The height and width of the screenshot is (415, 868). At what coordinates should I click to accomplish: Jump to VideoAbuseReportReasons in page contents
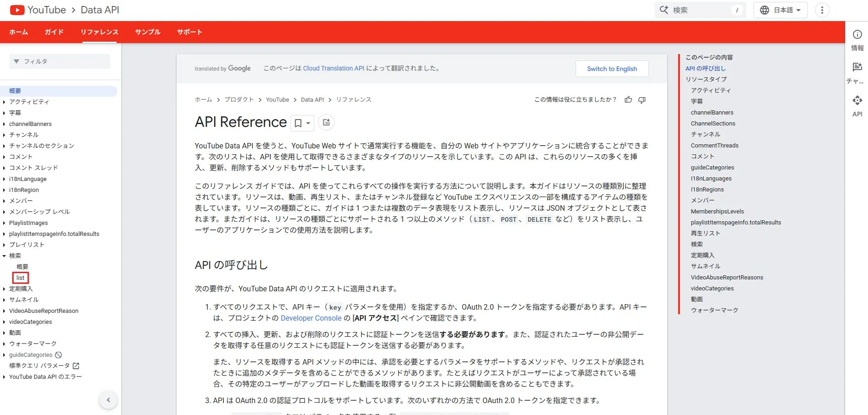coord(727,278)
